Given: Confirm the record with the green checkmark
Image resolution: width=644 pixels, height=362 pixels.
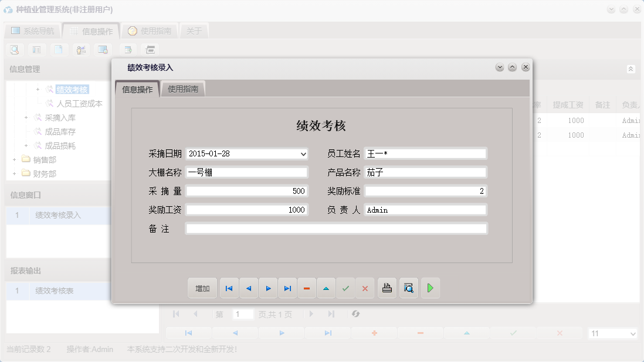Looking at the screenshot, I should click(345, 288).
